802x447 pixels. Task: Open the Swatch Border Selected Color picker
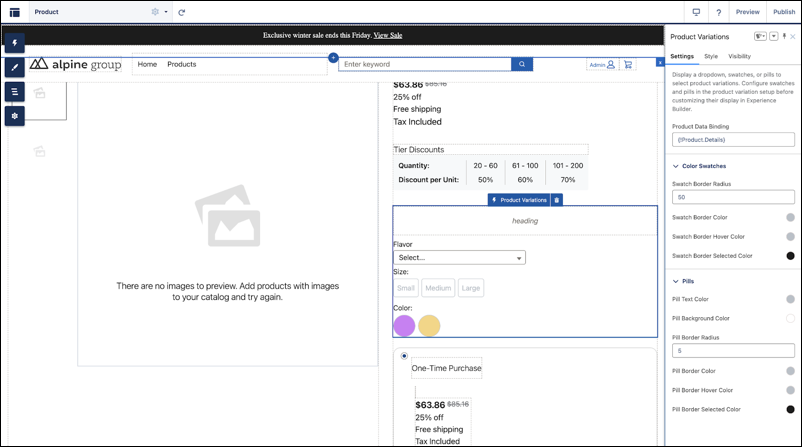[x=790, y=256]
